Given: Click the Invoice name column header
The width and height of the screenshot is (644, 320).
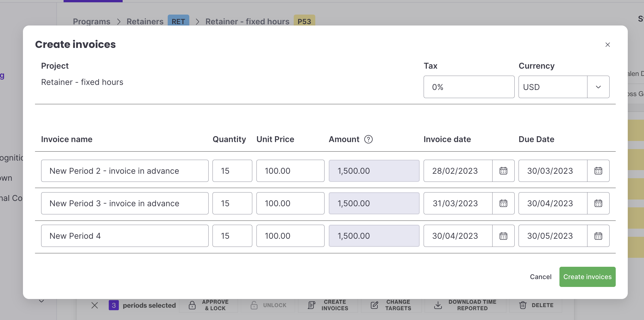Looking at the screenshot, I should point(67,139).
